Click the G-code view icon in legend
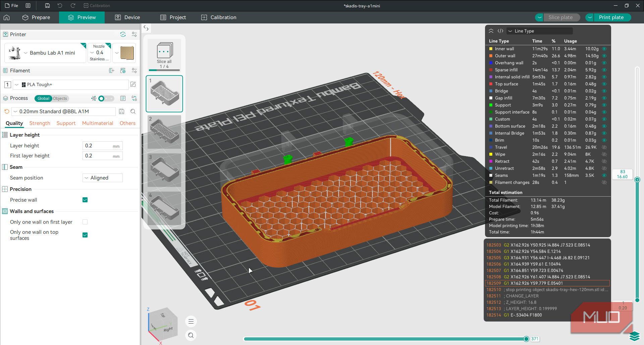644x345 pixels. [x=500, y=31]
